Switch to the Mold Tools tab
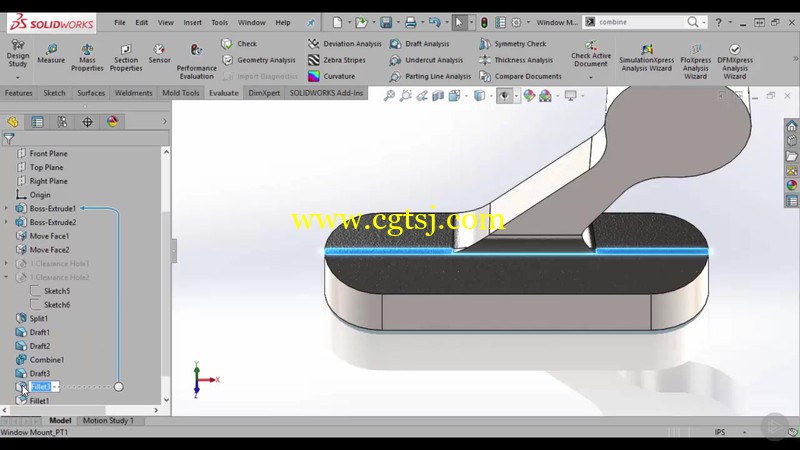The image size is (800, 450). tap(181, 93)
